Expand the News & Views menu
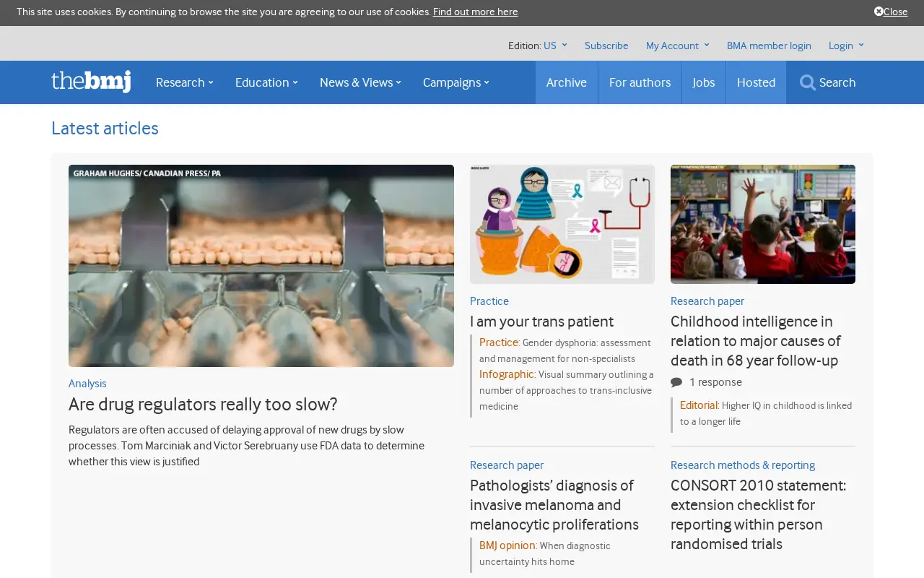The image size is (924, 578). (x=360, y=82)
